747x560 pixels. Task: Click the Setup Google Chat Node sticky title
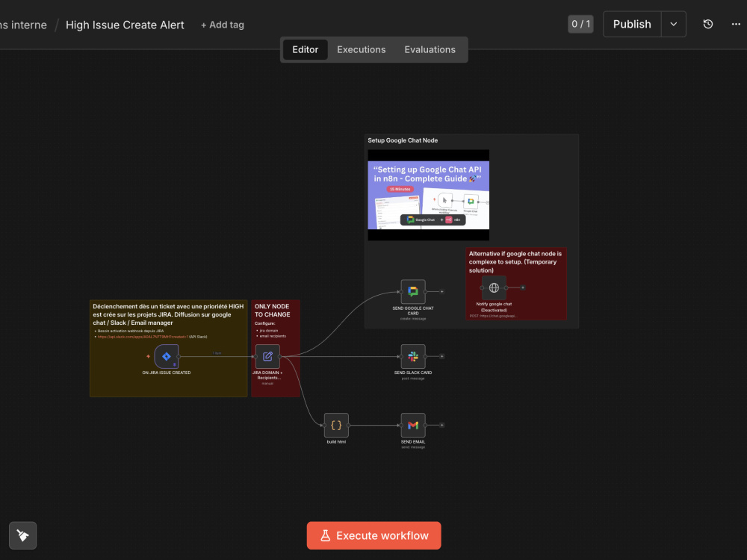[403, 140]
